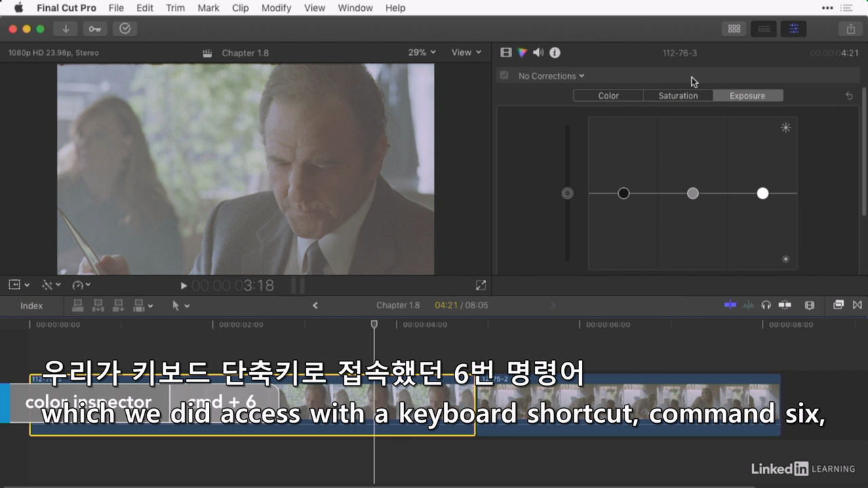Open the video inspector filmstrip icon
Image resolution: width=868 pixels, height=488 pixels.
click(x=506, y=52)
